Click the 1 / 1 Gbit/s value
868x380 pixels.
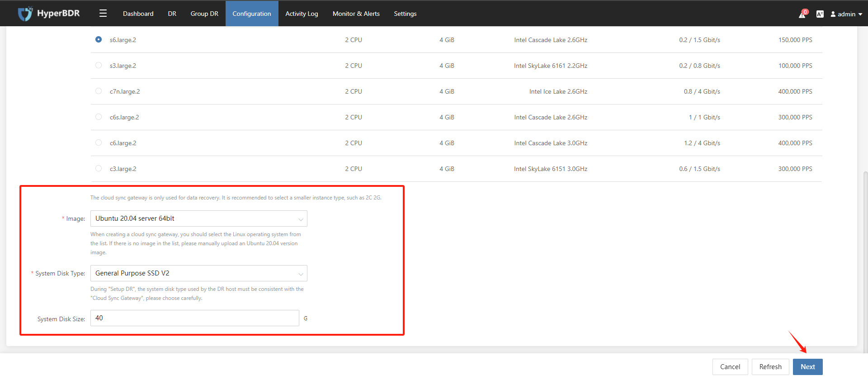click(704, 117)
